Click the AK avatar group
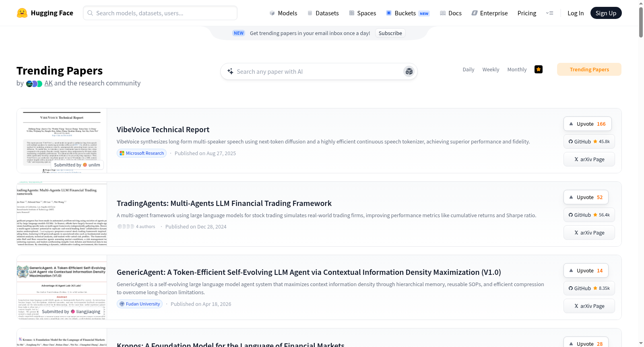 (x=34, y=84)
